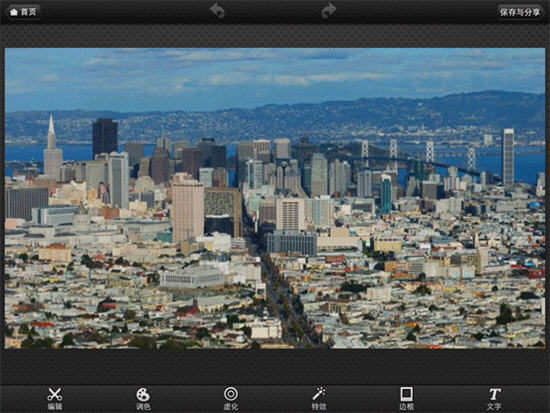Image resolution: width=550 pixels, height=413 pixels.
Task: Open the square border frame icon
Action: pos(407,394)
